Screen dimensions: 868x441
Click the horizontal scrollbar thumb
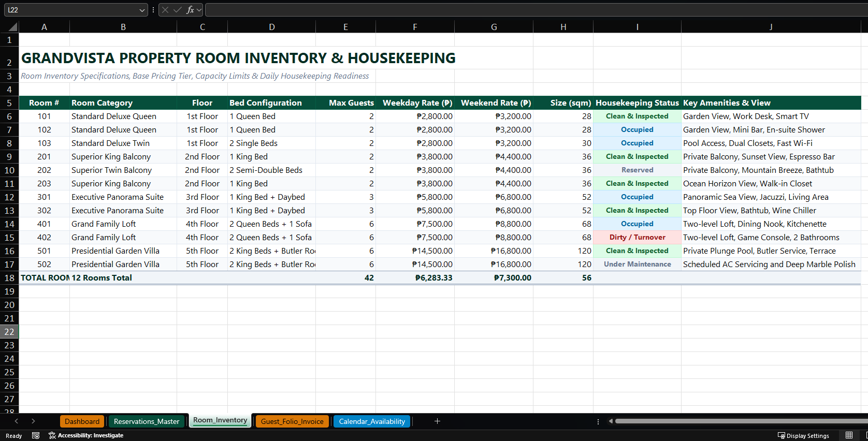(x=741, y=421)
